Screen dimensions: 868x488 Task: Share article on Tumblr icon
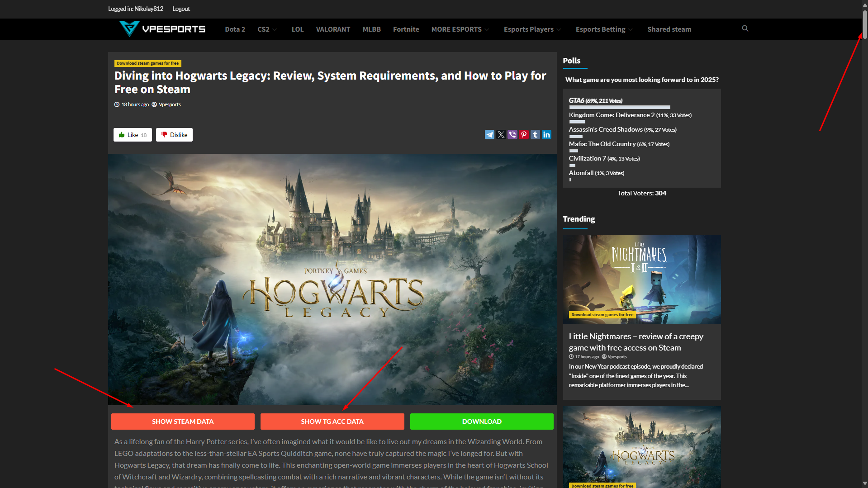(535, 135)
